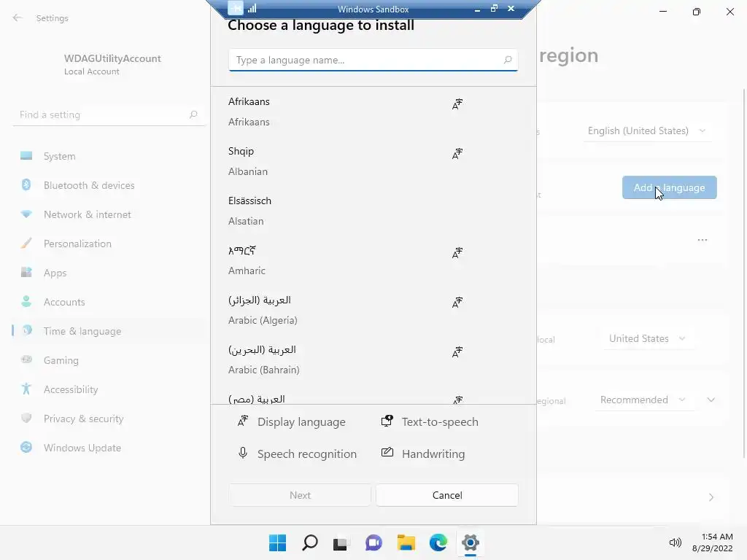Click the magnifier in Find a setting

pos(193,114)
